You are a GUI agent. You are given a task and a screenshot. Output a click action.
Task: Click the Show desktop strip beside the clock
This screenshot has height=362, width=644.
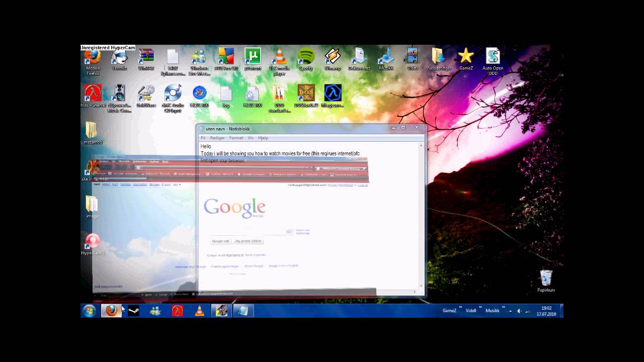pos(561,311)
